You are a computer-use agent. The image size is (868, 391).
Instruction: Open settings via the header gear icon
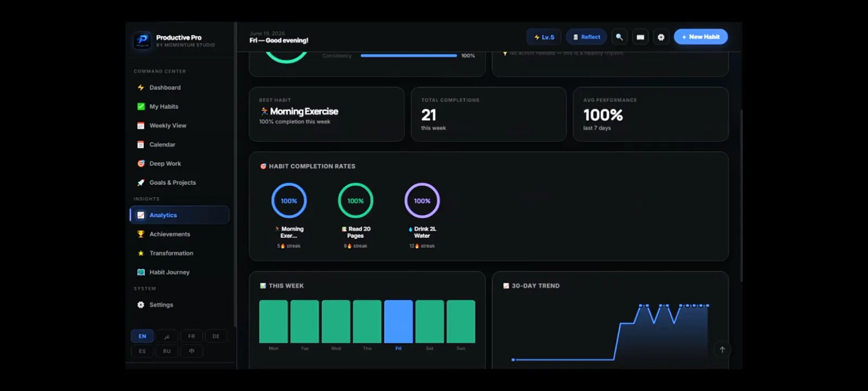[x=661, y=37]
